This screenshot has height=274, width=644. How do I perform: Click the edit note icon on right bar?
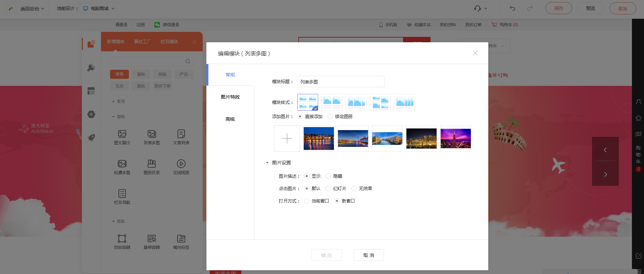click(x=638, y=256)
